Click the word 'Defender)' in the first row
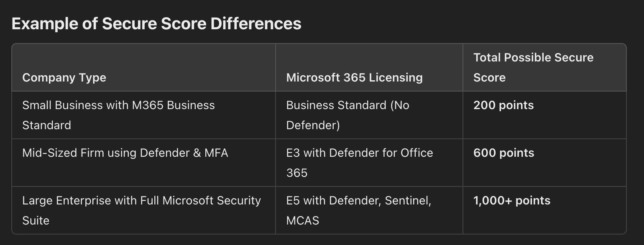 313,125
